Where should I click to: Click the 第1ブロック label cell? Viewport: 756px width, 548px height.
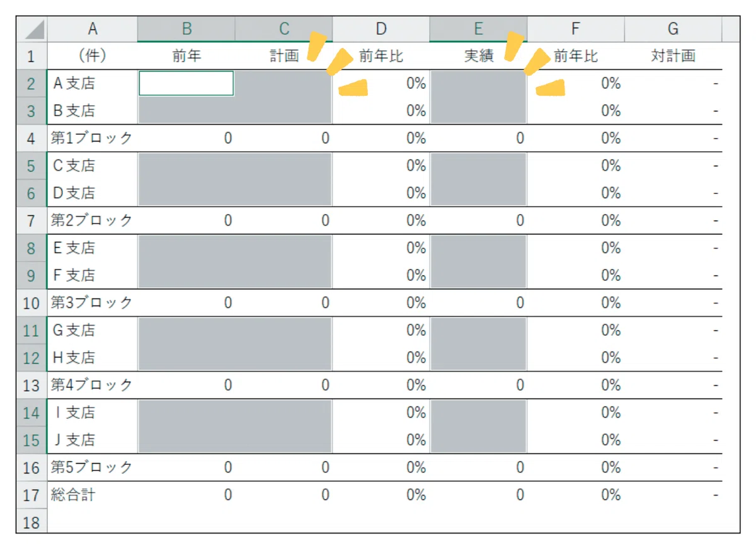(x=93, y=139)
